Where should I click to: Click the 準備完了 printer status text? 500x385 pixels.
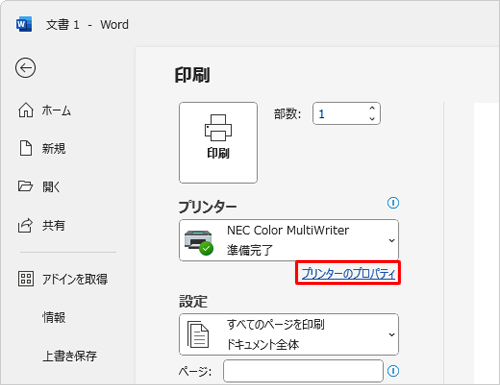point(250,250)
